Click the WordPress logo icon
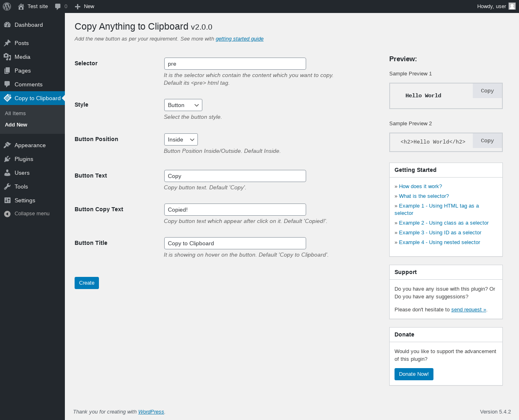The image size is (519, 420). point(7,6)
